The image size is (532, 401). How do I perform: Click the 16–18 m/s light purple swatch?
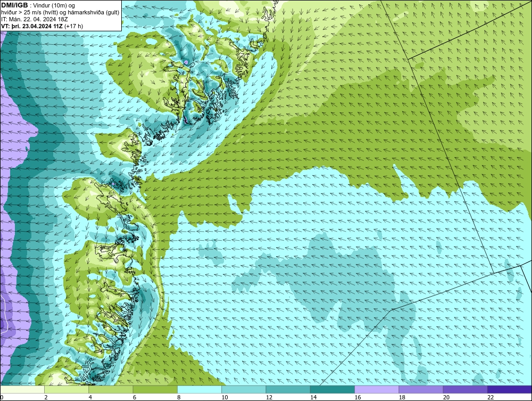pyautogui.click(x=377, y=389)
